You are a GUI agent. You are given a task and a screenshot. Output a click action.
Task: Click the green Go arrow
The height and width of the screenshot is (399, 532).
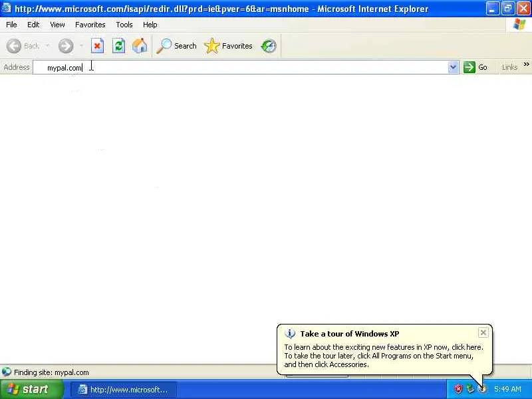pos(469,67)
